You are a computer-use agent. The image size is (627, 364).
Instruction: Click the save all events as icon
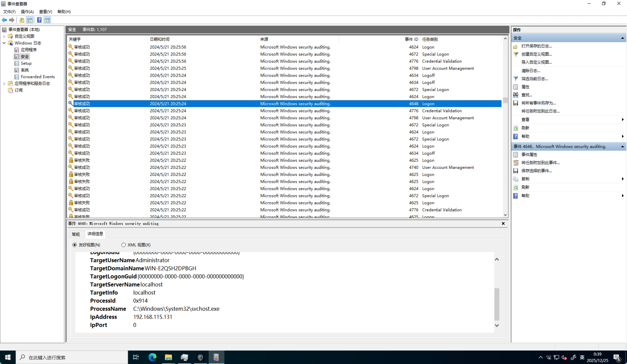pos(516,103)
